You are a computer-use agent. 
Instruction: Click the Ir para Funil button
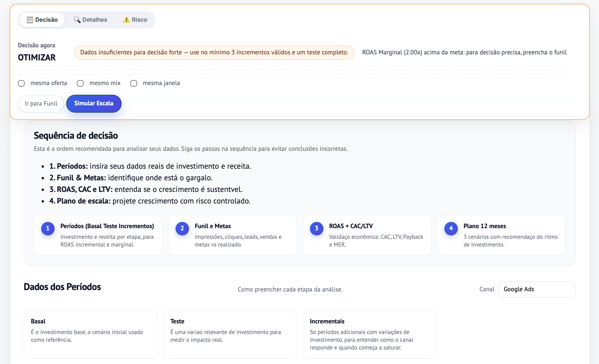click(41, 104)
